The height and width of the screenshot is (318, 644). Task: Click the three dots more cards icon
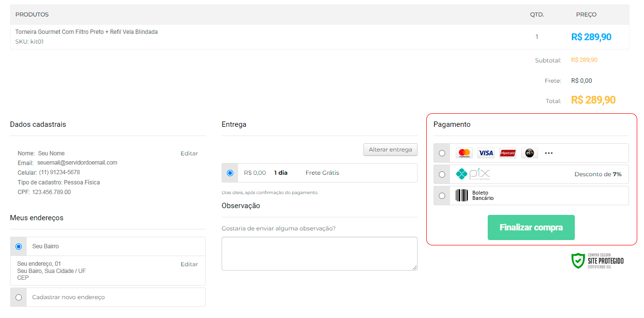548,153
